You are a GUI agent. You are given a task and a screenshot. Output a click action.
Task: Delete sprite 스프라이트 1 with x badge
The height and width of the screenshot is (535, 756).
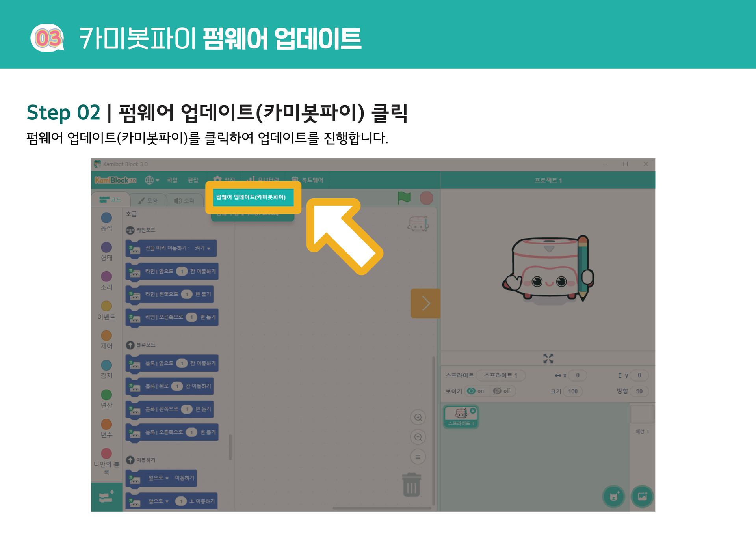point(473,411)
